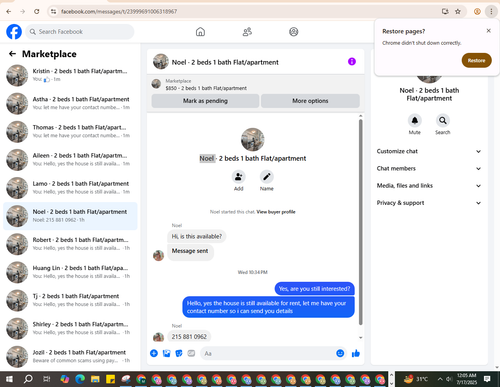Click More options button
The height and width of the screenshot is (387, 500).
tap(310, 101)
